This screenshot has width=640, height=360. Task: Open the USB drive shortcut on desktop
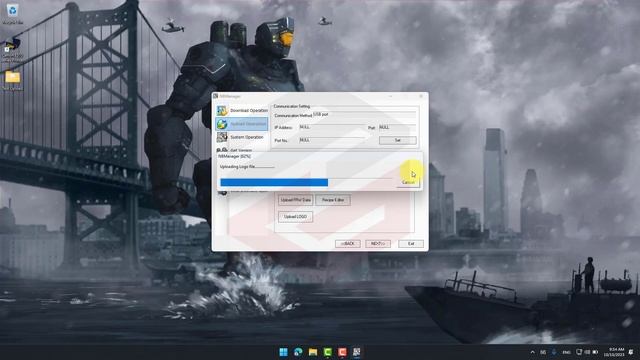click(12, 49)
